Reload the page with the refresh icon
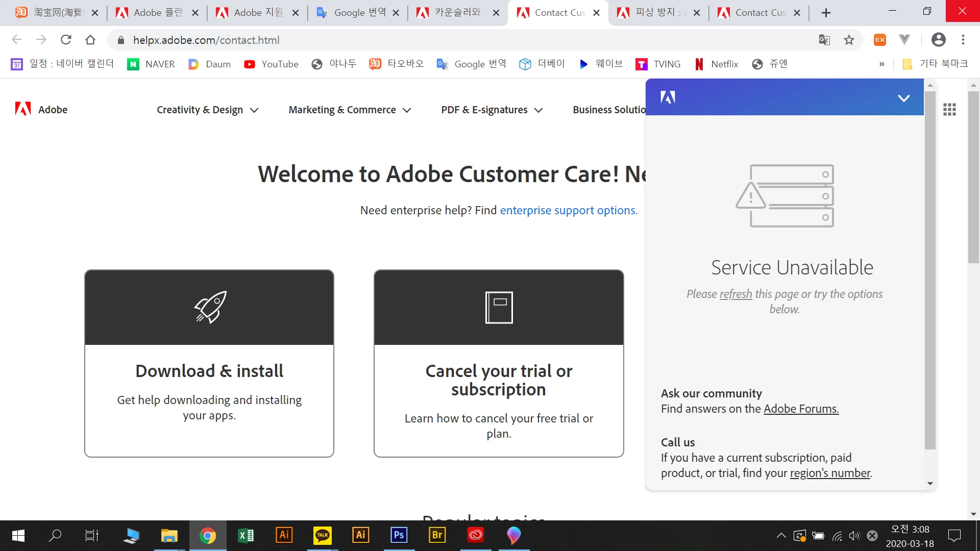 click(x=66, y=40)
